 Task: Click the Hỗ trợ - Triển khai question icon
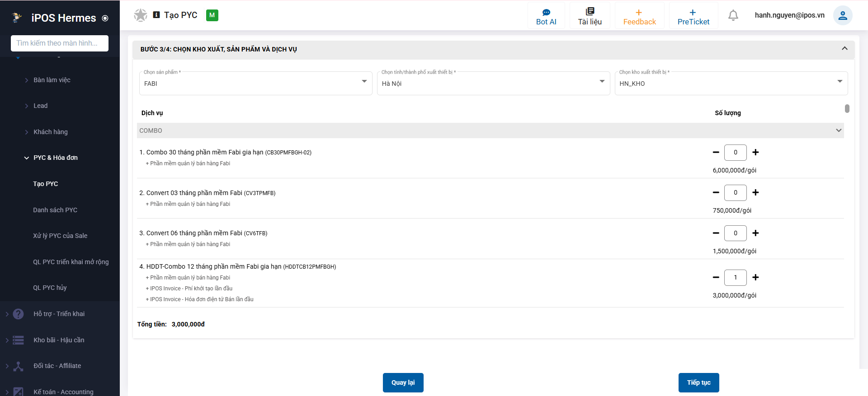[18, 314]
